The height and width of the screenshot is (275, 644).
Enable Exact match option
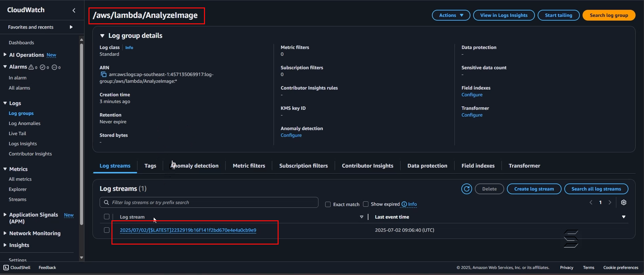pos(328,204)
